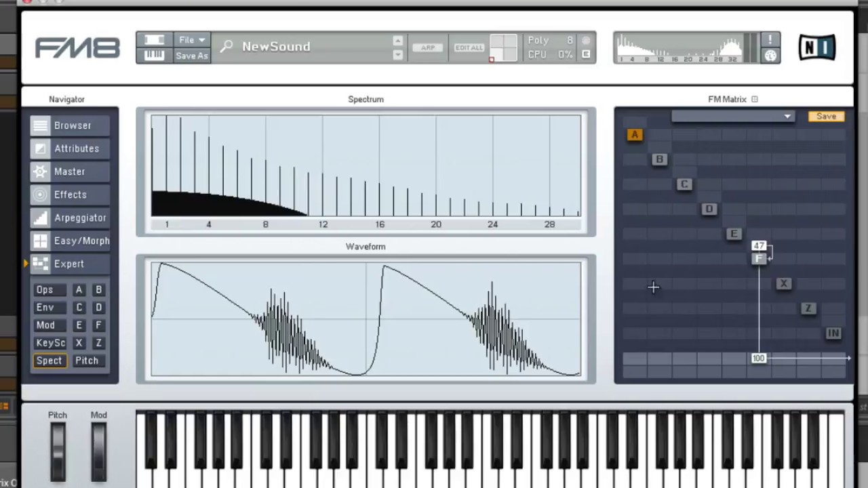Switch to the KeySc expert tab
This screenshot has width=868, height=488.
(50, 343)
